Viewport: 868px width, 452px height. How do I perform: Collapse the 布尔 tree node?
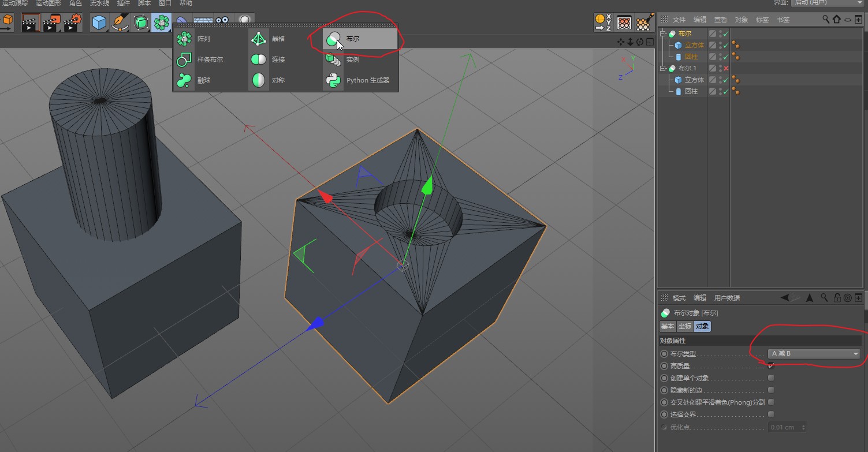click(x=663, y=34)
